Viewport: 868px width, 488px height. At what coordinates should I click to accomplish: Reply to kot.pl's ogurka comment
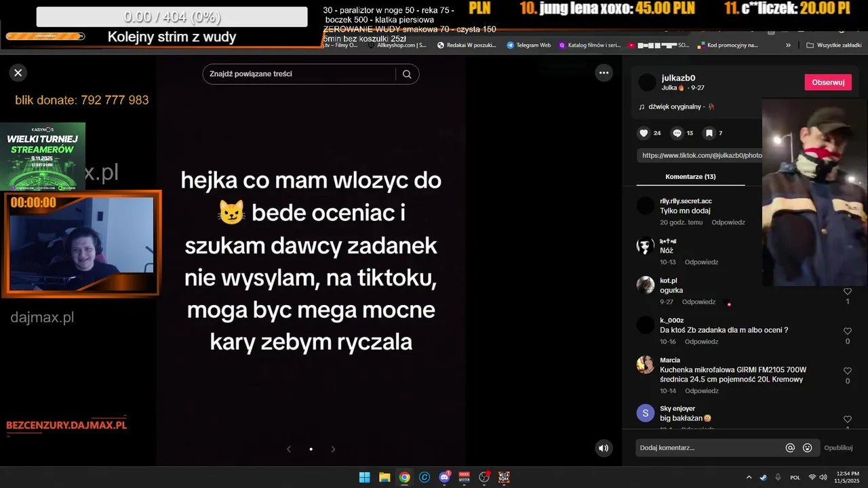pyautogui.click(x=698, y=302)
